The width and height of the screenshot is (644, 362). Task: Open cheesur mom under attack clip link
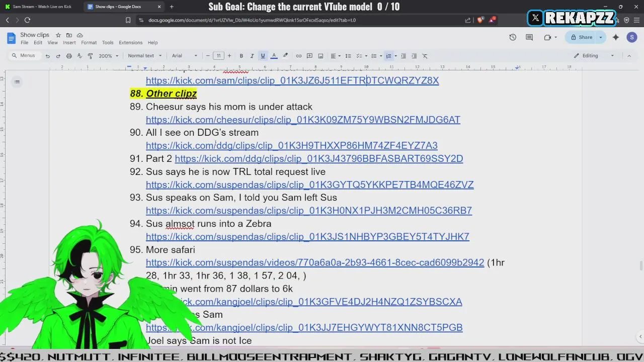[303, 120]
